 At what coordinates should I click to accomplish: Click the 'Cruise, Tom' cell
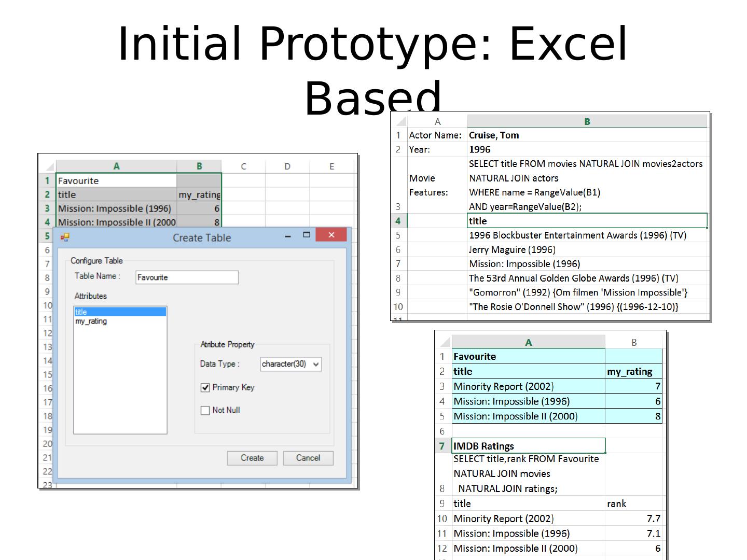(588, 135)
